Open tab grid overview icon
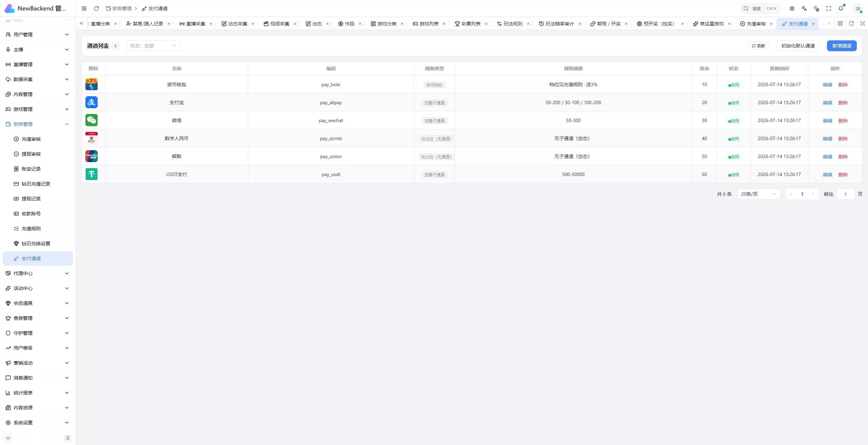This screenshot has height=445, width=868. click(x=840, y=23)
